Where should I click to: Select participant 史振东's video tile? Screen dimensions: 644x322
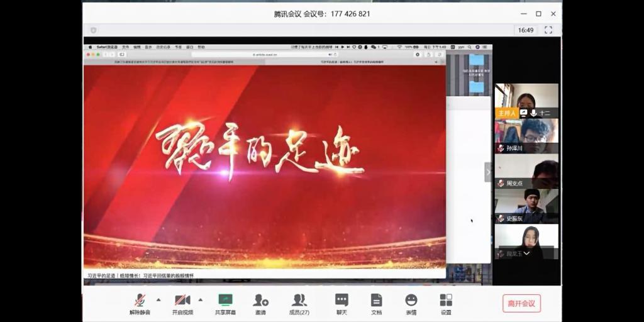coord(526,206)
